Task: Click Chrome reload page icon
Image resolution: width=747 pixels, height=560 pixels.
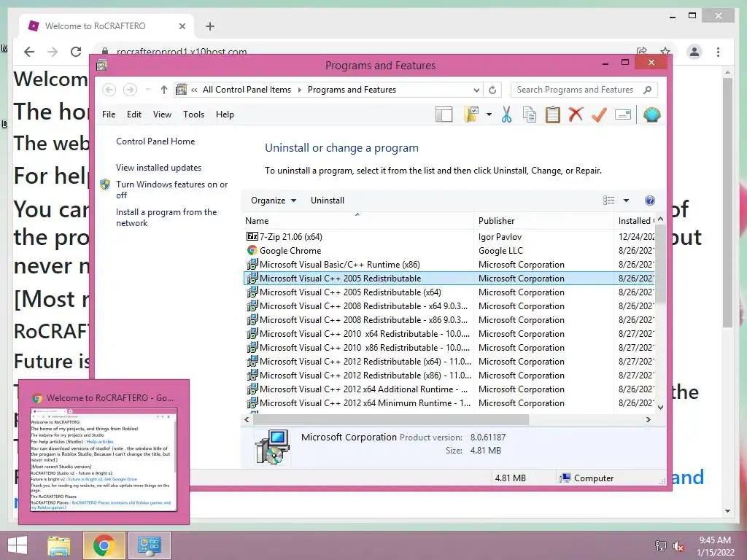Action: point(76,52)
